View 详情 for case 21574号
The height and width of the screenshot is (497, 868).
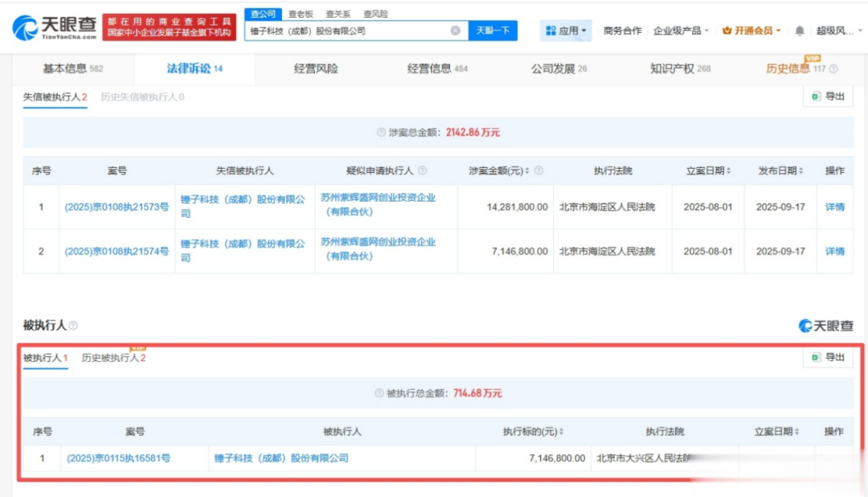(x=835, y=252)
